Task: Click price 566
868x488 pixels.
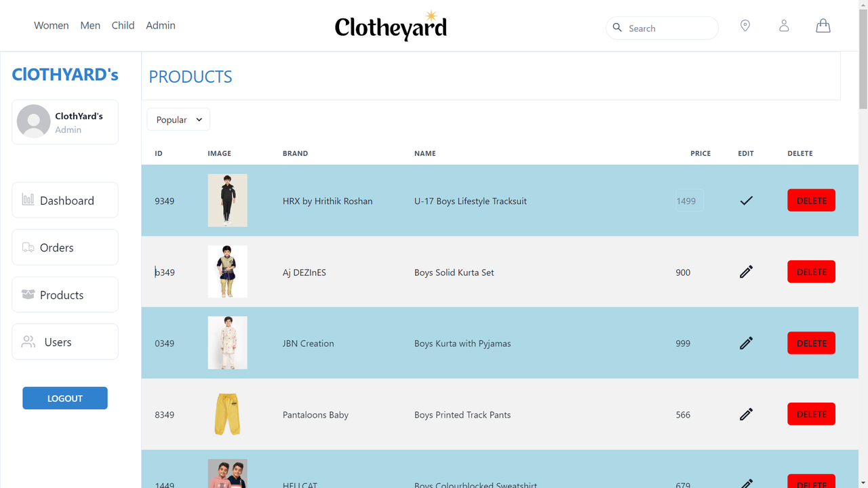Action: 683,414
